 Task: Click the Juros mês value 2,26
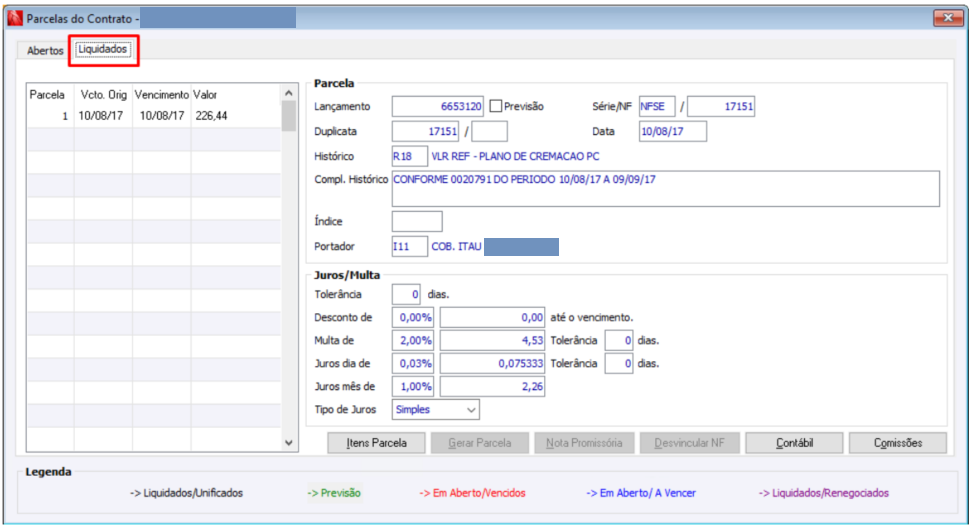(x=493, y=387)
